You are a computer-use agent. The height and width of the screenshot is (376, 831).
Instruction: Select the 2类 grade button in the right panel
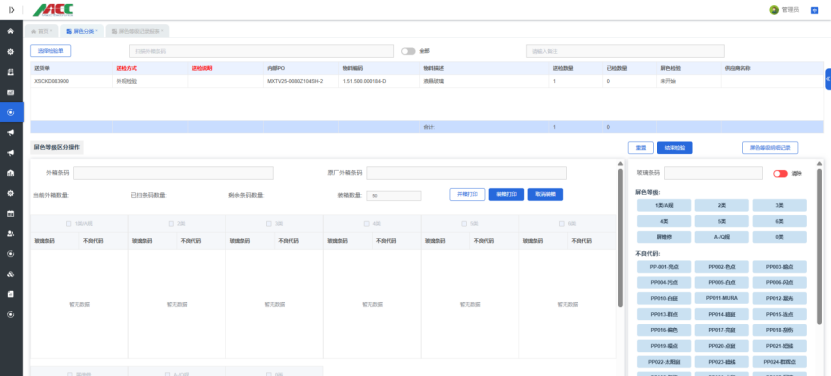pyautogui.click(x=722, y=205)
